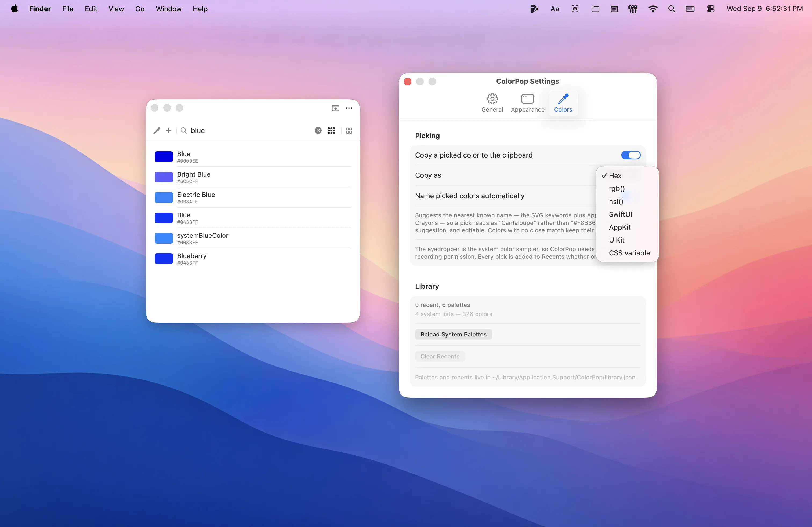Open the keyboard input menu bar icon
The image size is (812, 527).
[x=690, y=9]
